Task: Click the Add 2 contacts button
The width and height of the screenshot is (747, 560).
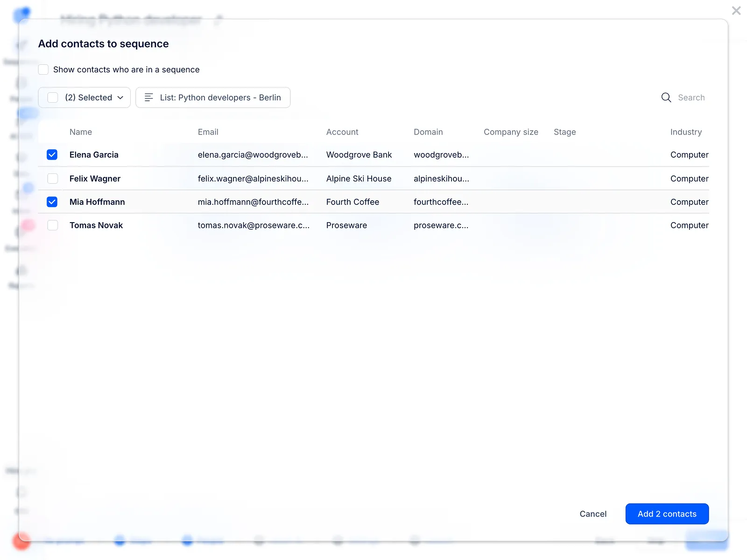Action: pos(667,514)
